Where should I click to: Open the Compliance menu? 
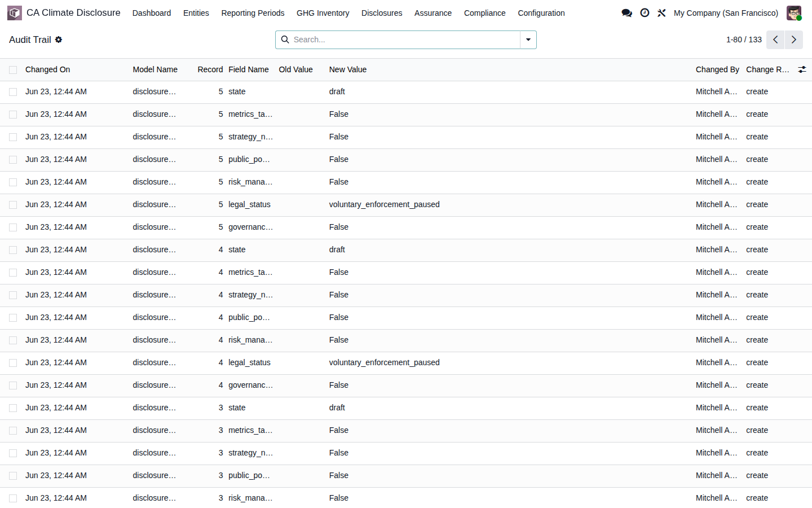tap(484, 13)
